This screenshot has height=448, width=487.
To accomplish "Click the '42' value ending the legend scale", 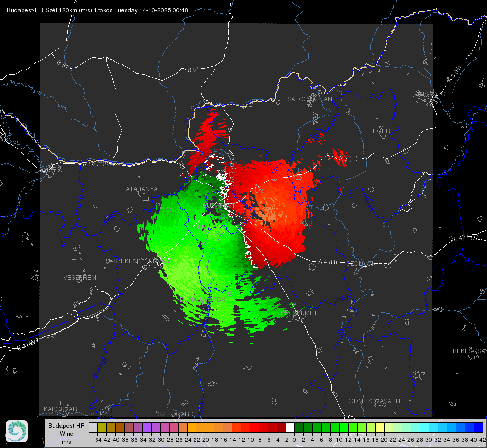I will pyautogui.click(x=483, y=440).
